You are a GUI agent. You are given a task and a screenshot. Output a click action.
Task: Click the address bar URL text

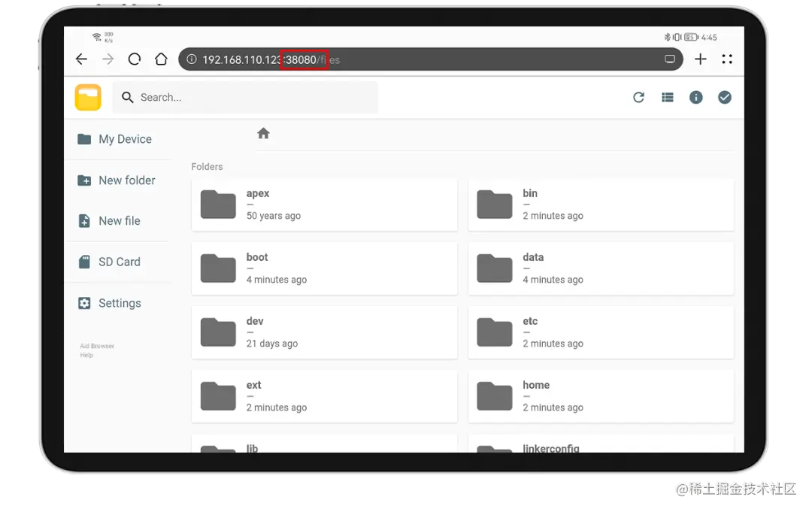tap(271, 59)
